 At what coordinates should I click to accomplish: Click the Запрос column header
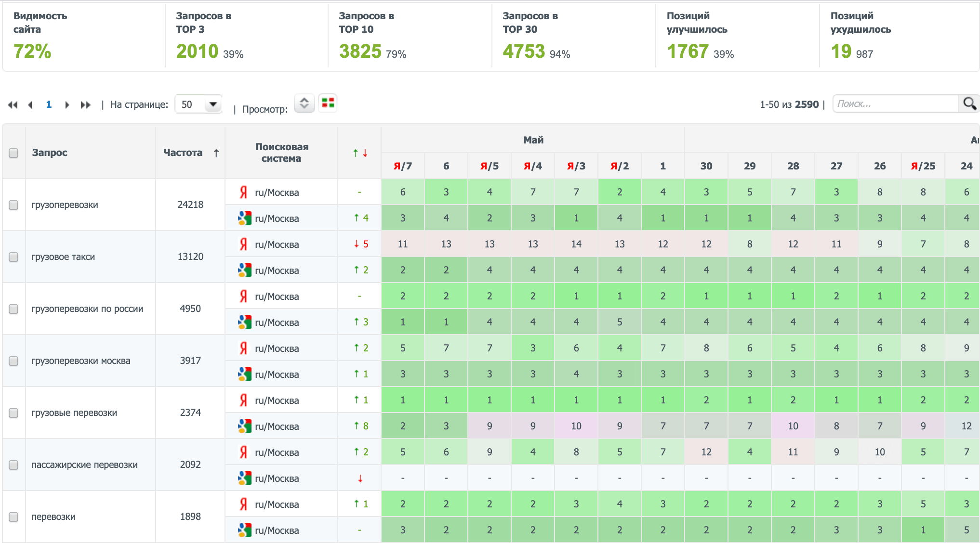coord(50,153)
